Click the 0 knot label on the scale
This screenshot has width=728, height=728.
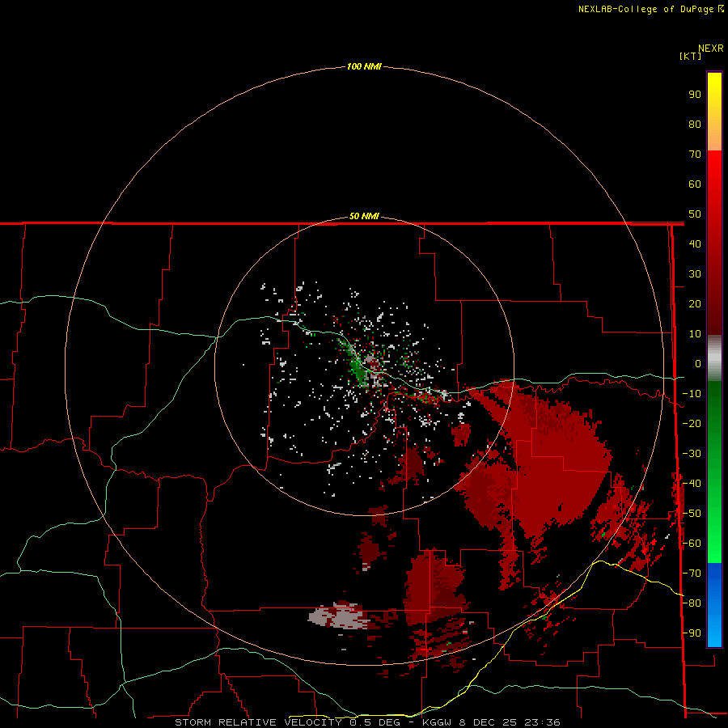click(698, 364)
